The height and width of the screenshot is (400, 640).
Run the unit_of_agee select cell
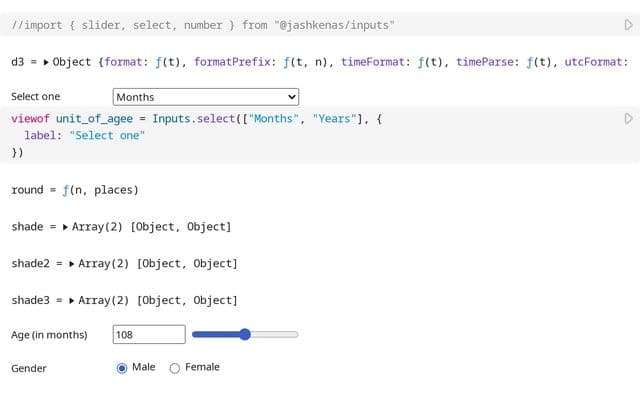629,119
